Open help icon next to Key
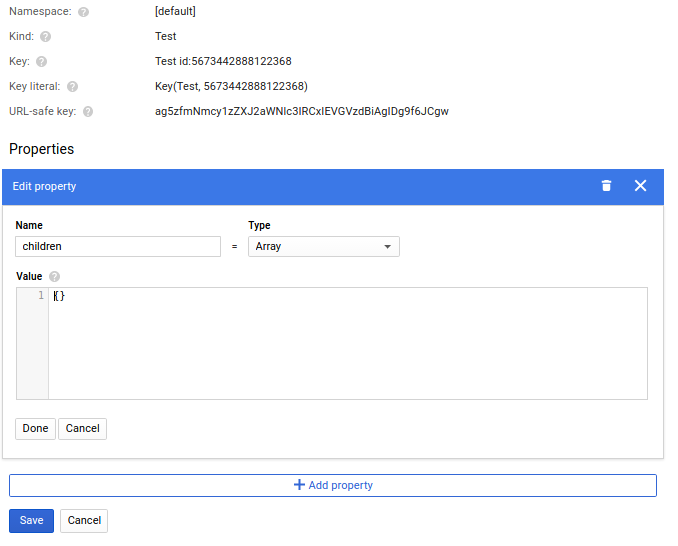Screen dimensions: 678x546 [x=42, y=62]
